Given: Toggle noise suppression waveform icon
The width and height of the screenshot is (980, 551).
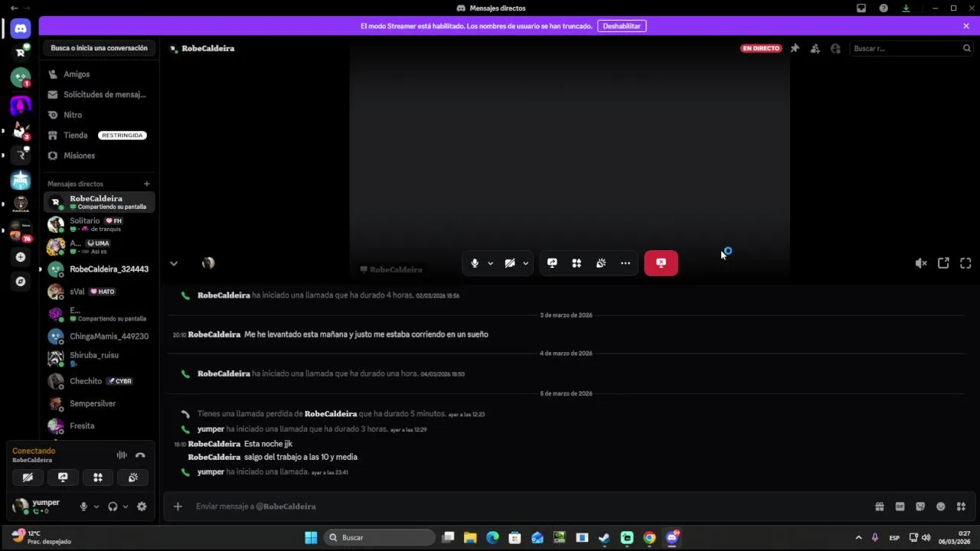Looking at the screenshot, I should click(122, 455).
